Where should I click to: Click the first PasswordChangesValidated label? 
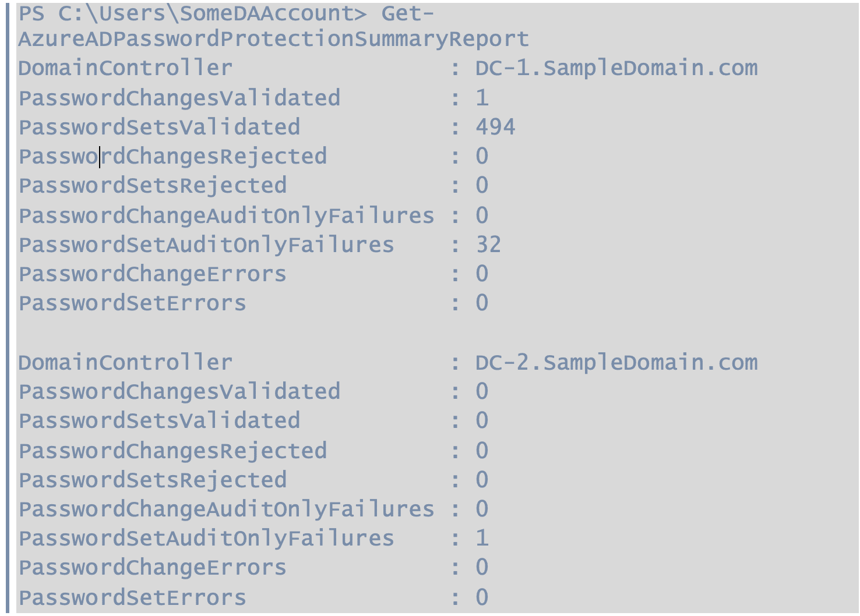pyautogui.click(x=179, y=98)
